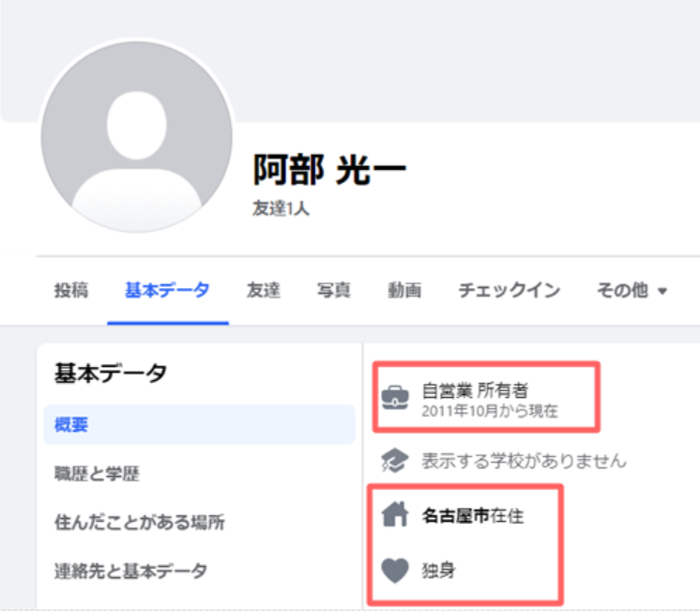Image resolution: width=700 pixels, height=611 pixels.
Task: Click the arrow next to その他
Action: tap(662, 291)
